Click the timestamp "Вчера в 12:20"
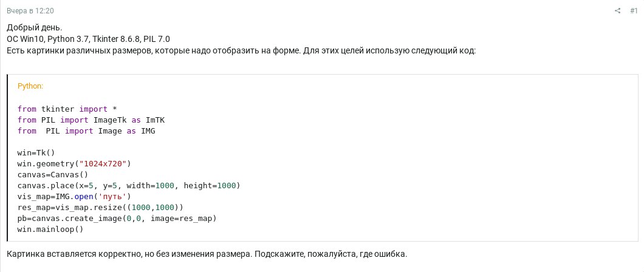The width and height of the screenshot is (644, 272). (30, 11)
